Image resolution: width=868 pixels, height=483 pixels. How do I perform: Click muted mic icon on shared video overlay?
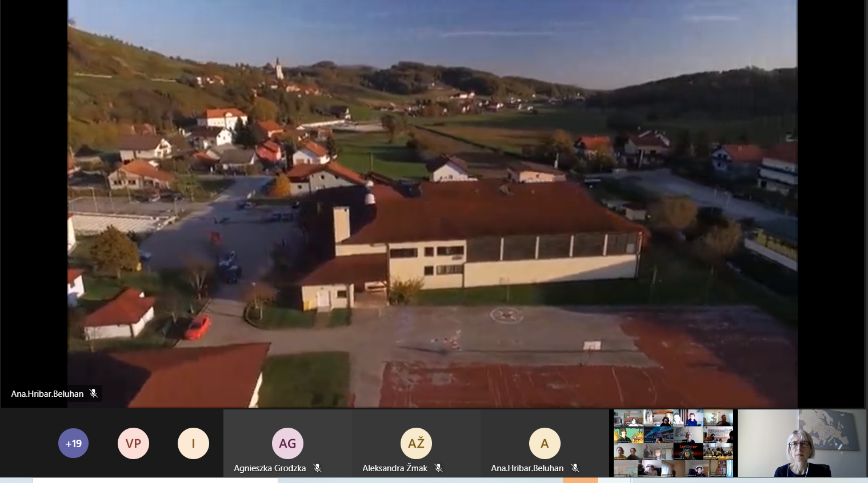click(x=94, y=393)
